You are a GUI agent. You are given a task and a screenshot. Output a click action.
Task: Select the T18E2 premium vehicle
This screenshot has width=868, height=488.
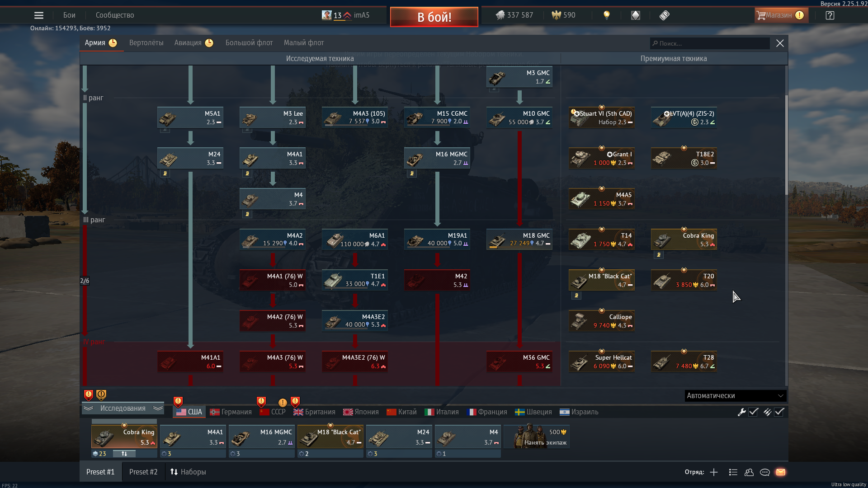click(684, 158)
